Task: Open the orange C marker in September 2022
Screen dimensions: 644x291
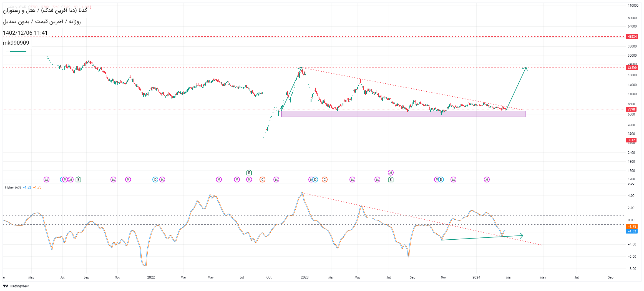Action: [262, 180]
